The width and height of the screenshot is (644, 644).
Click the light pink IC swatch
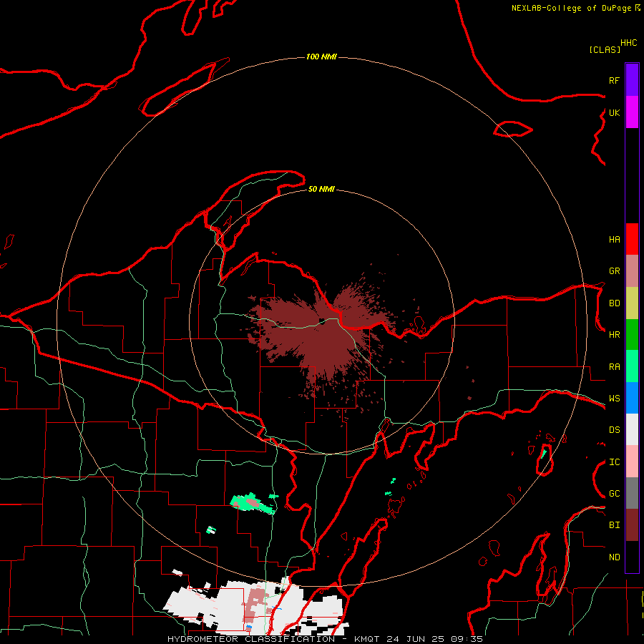pos(632,462)
